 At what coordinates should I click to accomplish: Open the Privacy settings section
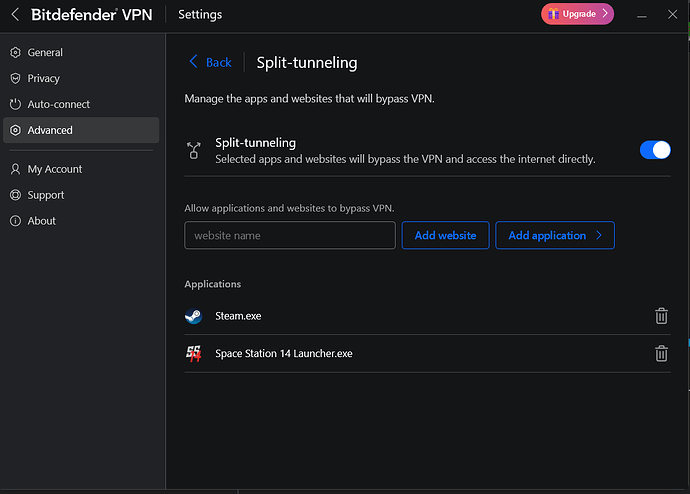[81, 78]
